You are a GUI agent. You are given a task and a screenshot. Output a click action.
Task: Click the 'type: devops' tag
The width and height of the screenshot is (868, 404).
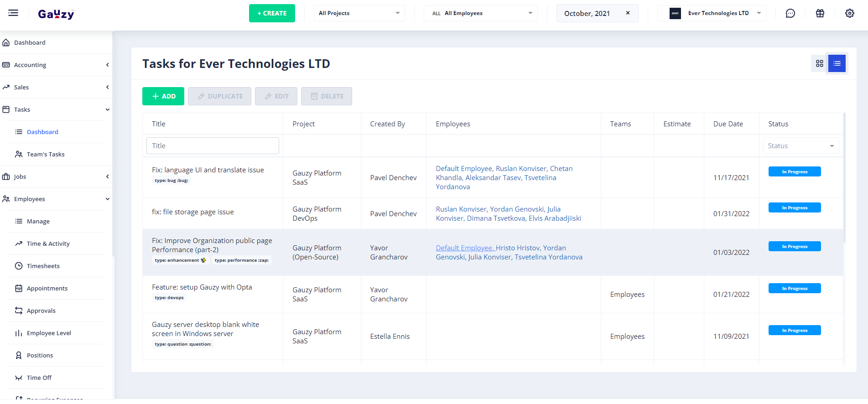click(x=169, y=298)
